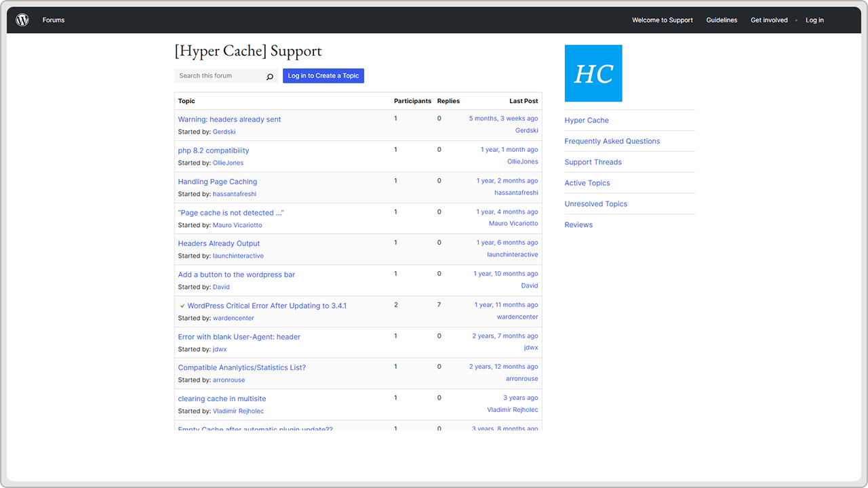Click Log in in the header
The width and height of the screenshot is (868, 488).
click(814, 20)
